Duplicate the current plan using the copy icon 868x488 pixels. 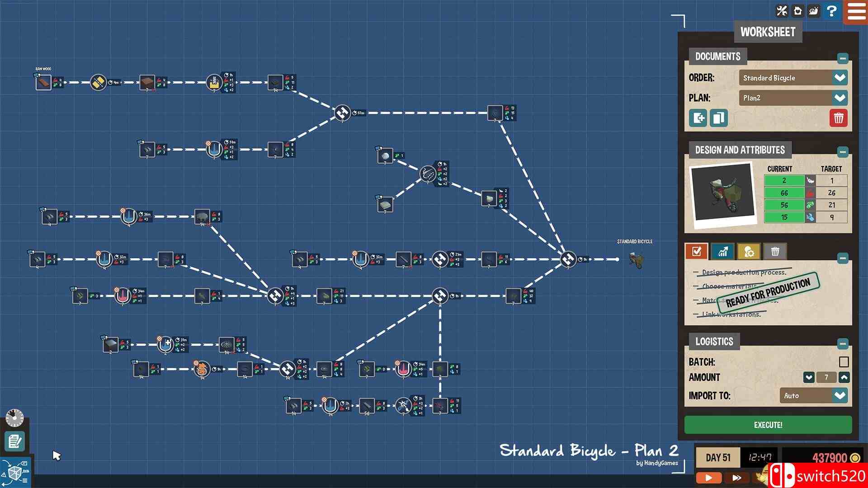click(718, 118)
